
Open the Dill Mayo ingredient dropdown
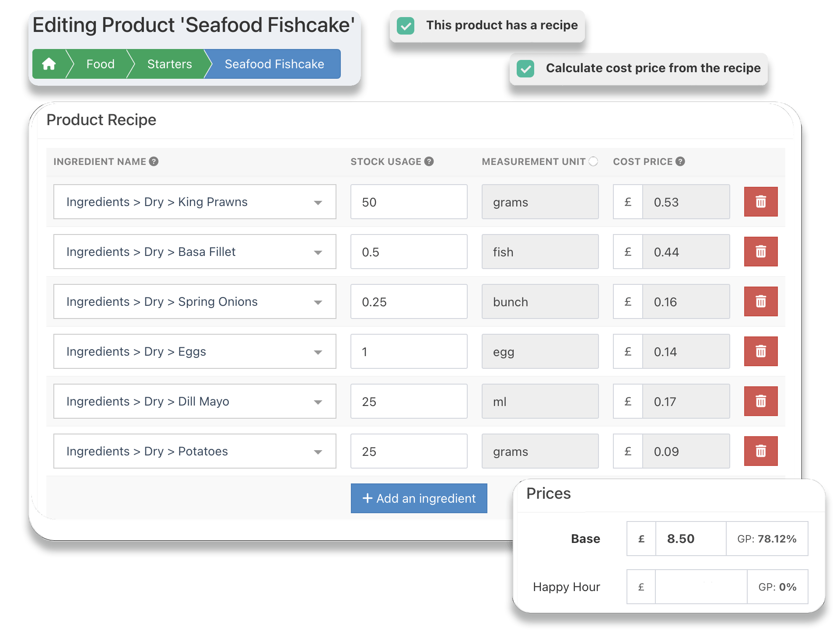coord(318,401)
